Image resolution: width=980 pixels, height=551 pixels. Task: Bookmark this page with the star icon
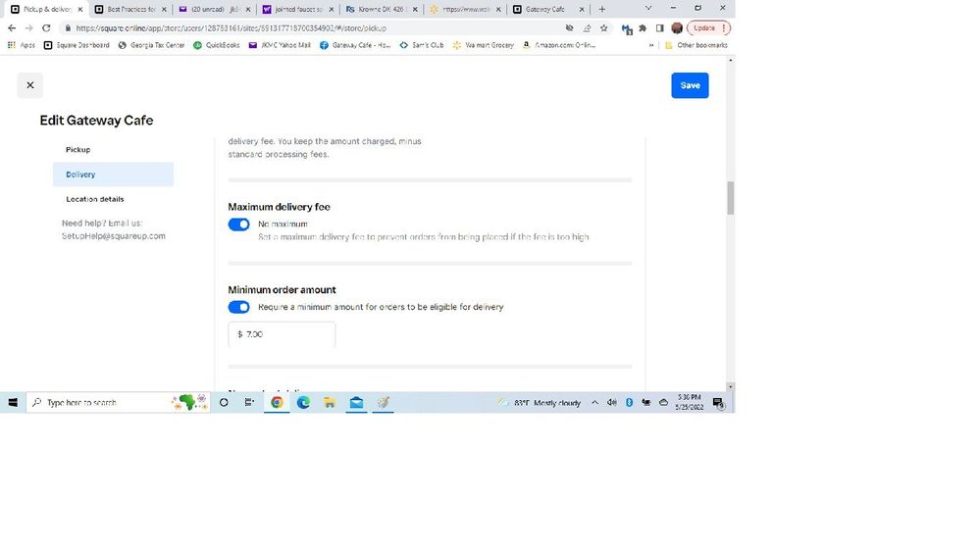[603, 28]
